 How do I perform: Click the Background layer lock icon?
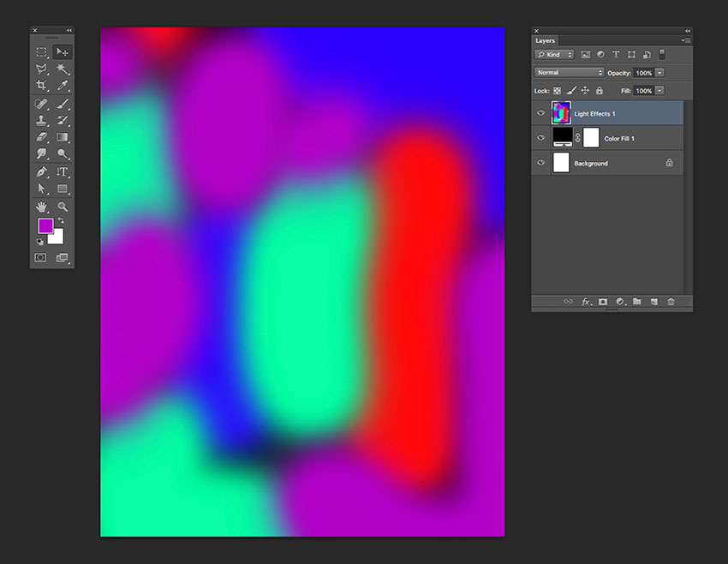click(669, 163)
